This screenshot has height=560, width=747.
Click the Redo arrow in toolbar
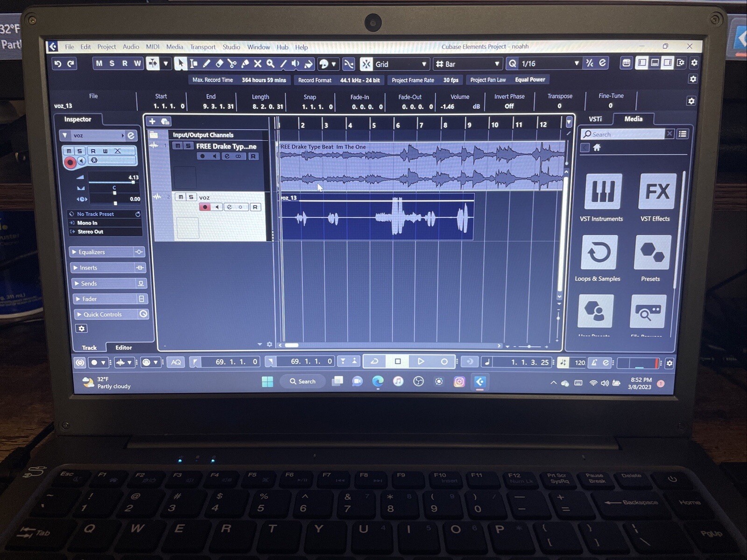click(71, 63)
